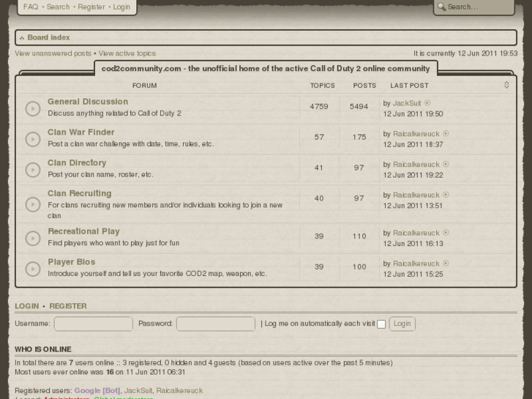Image resolution: width=532 pixels, height=399 pixels.
Task: Click the magnifier icon in search box
Action: click(441, 7)
